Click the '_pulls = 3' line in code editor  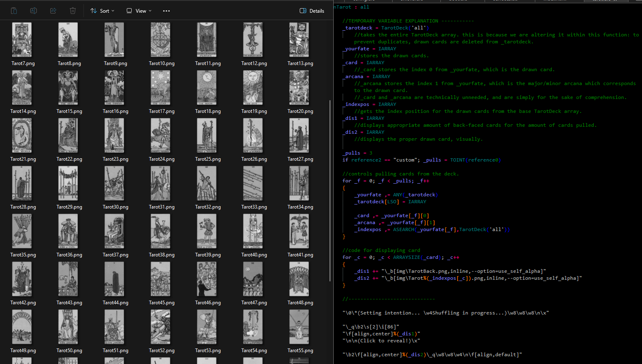(357, 153)
